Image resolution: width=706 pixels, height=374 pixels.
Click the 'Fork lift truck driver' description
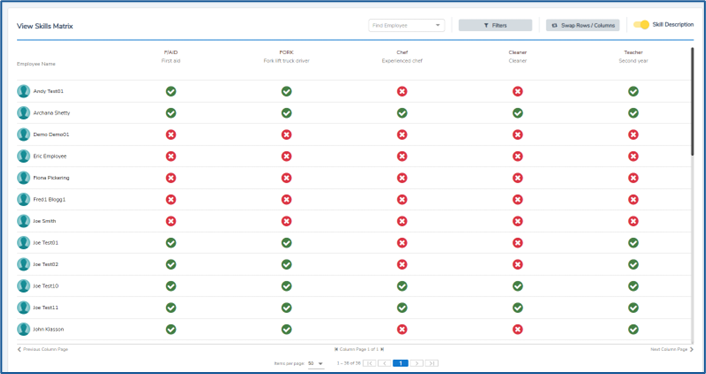pos(286,61)
